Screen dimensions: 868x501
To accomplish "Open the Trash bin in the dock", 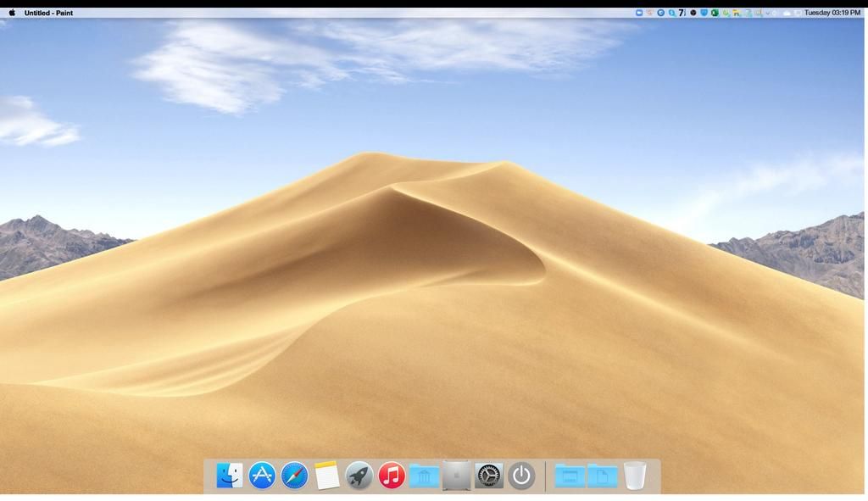I will click(x=635, y=475).
